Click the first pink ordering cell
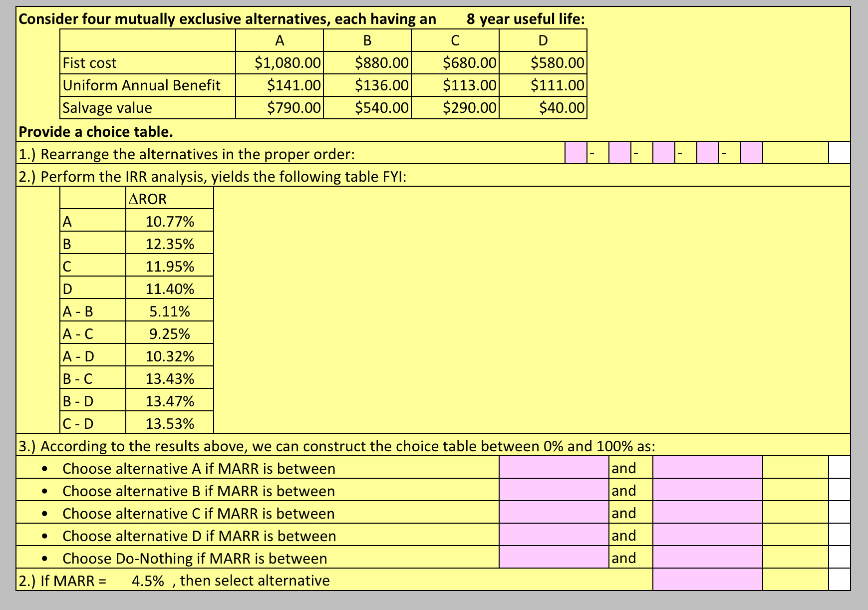The image size is (868, 610). point(575,154)
